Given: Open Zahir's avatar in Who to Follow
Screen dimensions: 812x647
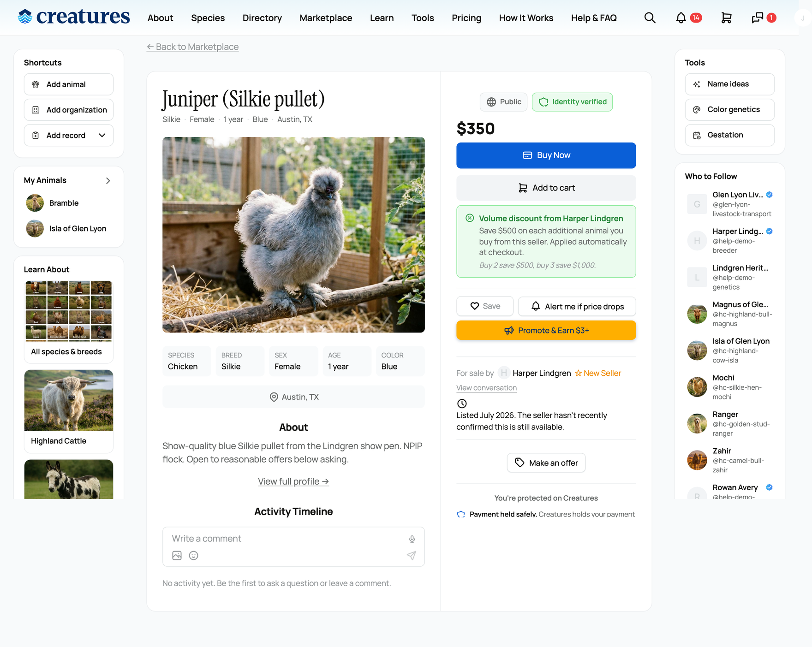Looking at the screenshot, I should (697, 460).
